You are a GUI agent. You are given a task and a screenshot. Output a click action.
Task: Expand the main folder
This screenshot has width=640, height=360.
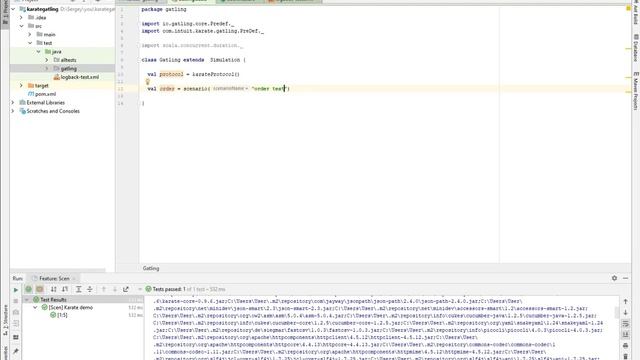30,35
